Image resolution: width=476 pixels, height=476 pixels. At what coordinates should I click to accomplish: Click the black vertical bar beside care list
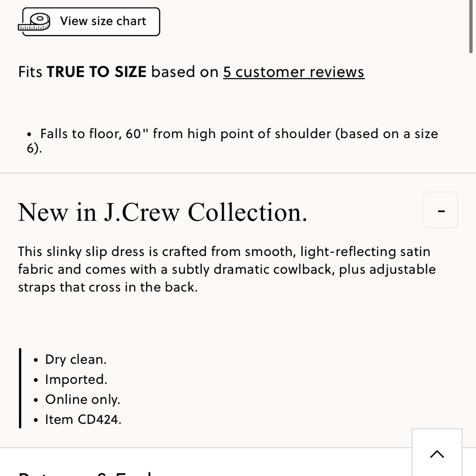(x=20, y=388)
